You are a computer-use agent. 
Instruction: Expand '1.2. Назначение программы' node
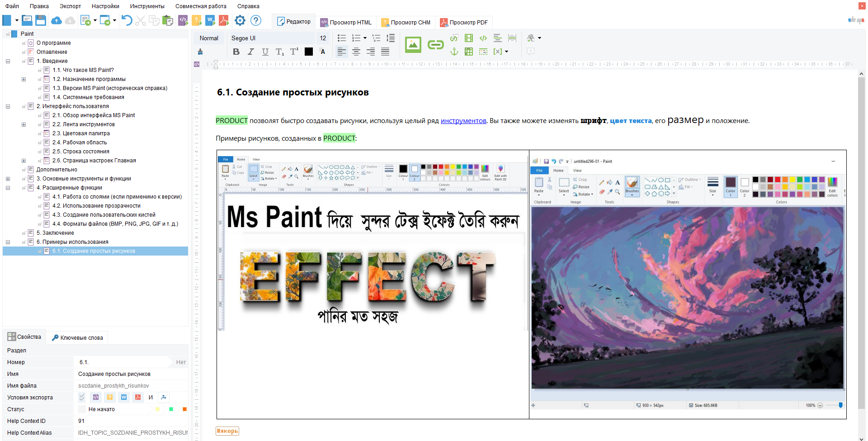[24, 79]
